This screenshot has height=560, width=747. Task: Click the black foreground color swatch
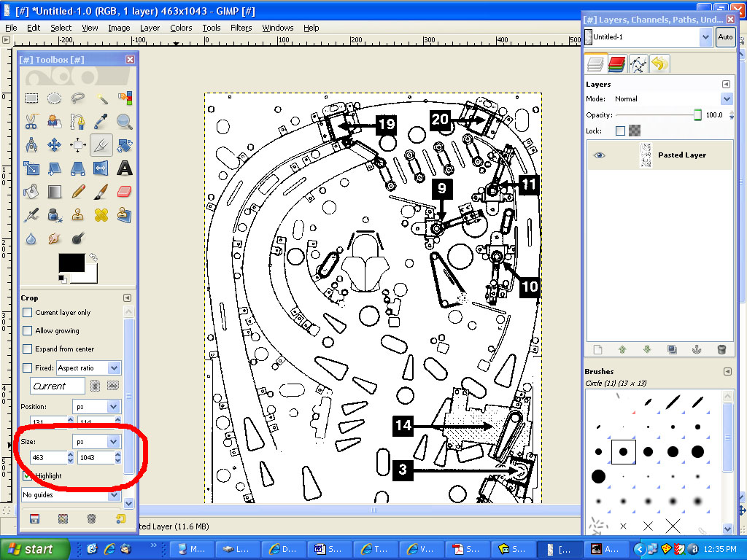coord(71,264)
